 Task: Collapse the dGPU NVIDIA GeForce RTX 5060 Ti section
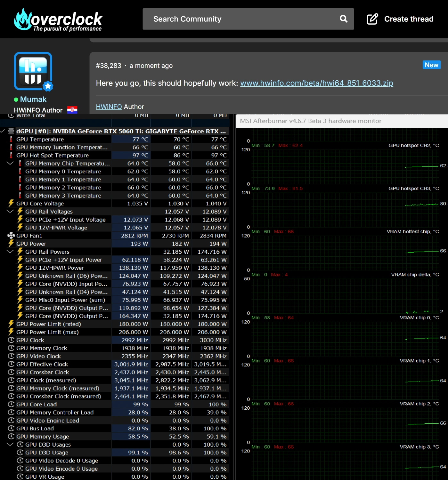(3, 131)
